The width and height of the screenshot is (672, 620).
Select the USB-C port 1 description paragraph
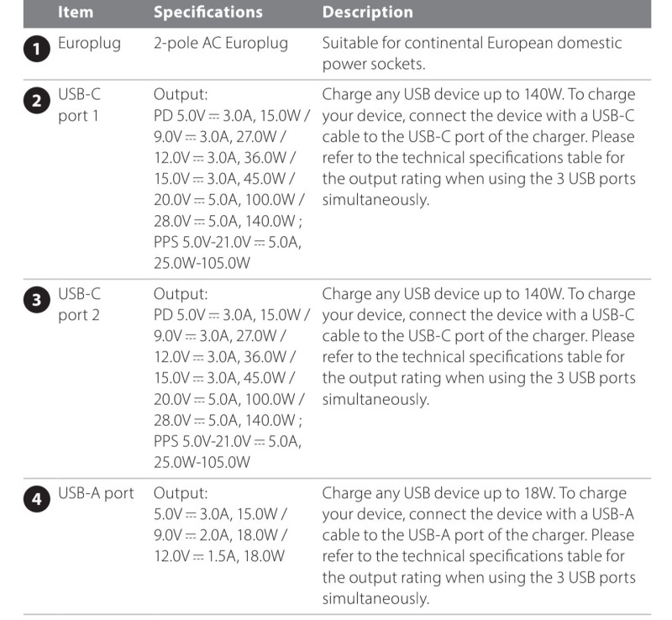pyautogui.click(x=478, y=147)
